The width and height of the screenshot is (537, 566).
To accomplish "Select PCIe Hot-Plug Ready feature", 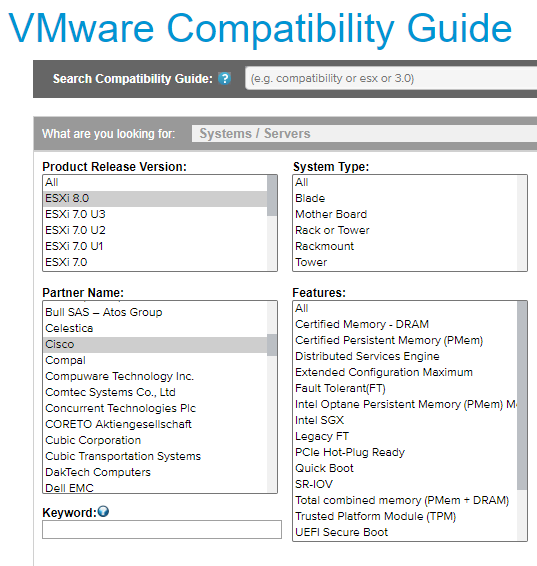I will coord(405,453).
